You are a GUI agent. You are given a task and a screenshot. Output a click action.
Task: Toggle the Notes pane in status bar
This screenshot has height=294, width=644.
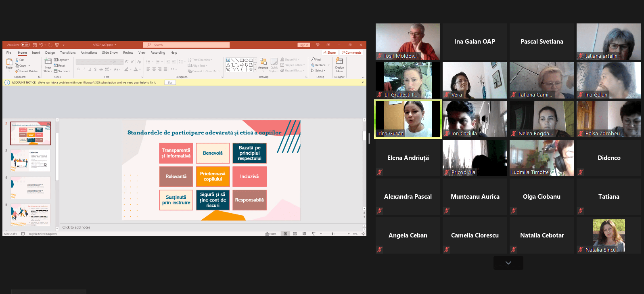coord(271,234)
